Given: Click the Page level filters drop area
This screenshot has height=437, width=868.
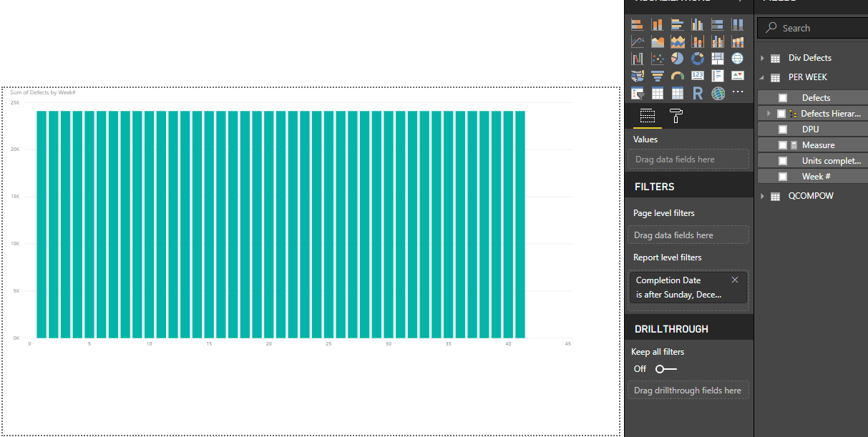Looking at the screenshot, I should click(x=688, y=235).
